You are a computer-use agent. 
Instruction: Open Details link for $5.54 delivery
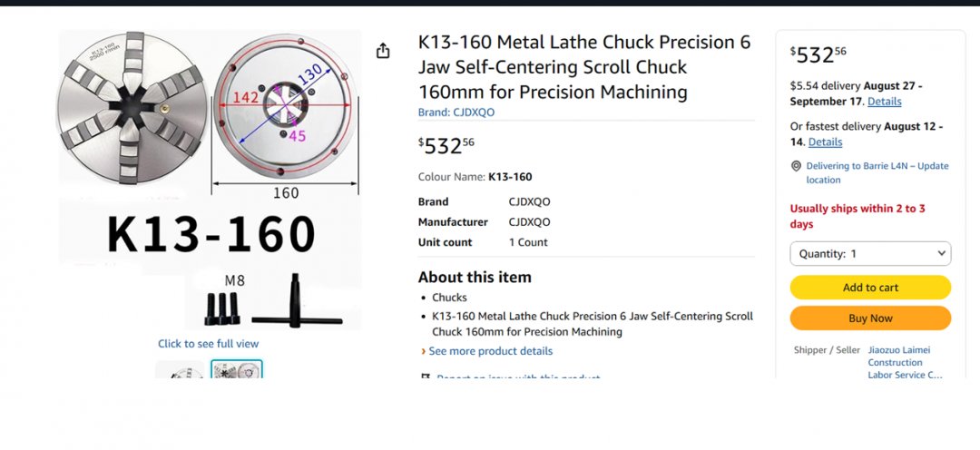pos(885,102)
